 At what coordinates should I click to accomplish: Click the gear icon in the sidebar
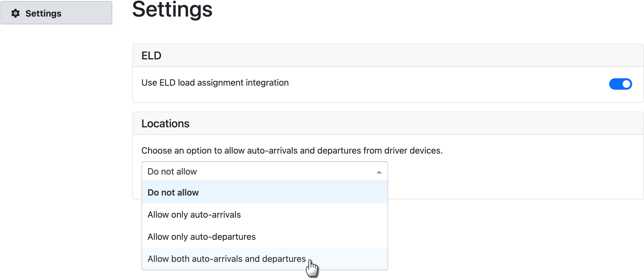click(16, 13)
